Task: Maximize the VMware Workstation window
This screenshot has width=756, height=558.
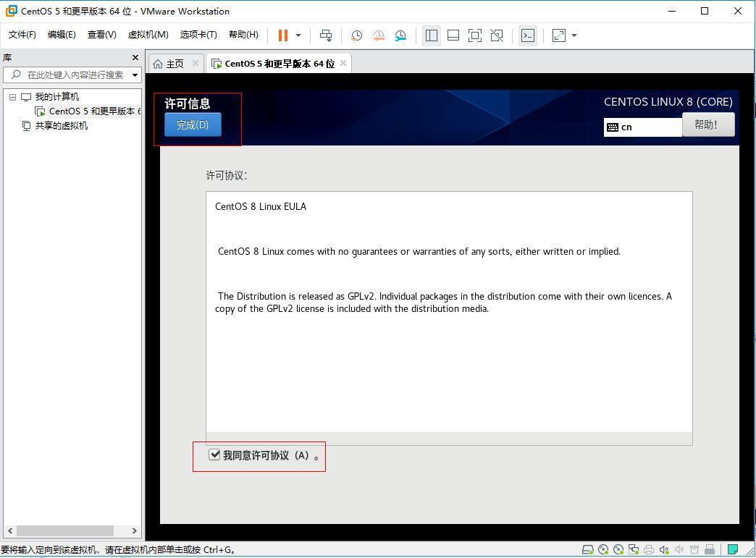Action: (x=705, y=11)
